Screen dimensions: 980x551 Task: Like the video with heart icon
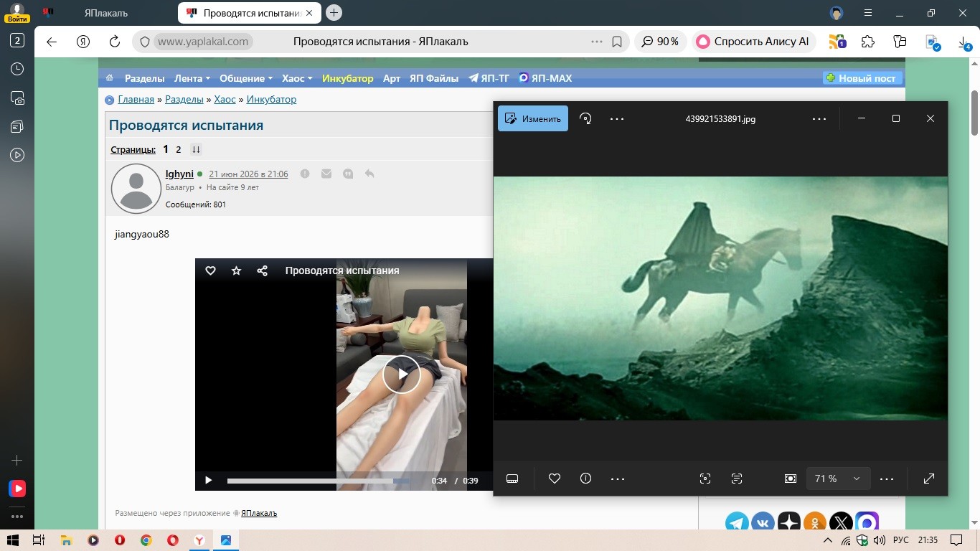tap(210, 270)
